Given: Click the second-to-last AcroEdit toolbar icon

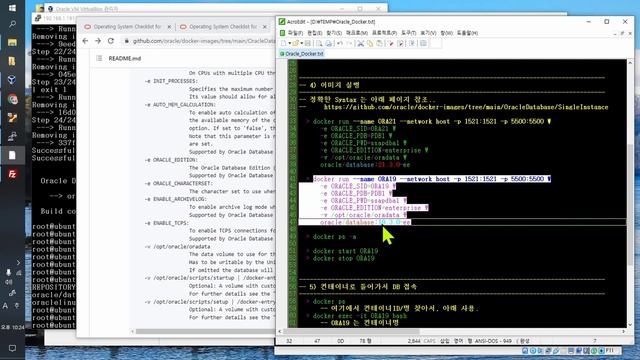Looking at the screenshot, I should click(412, 43).
